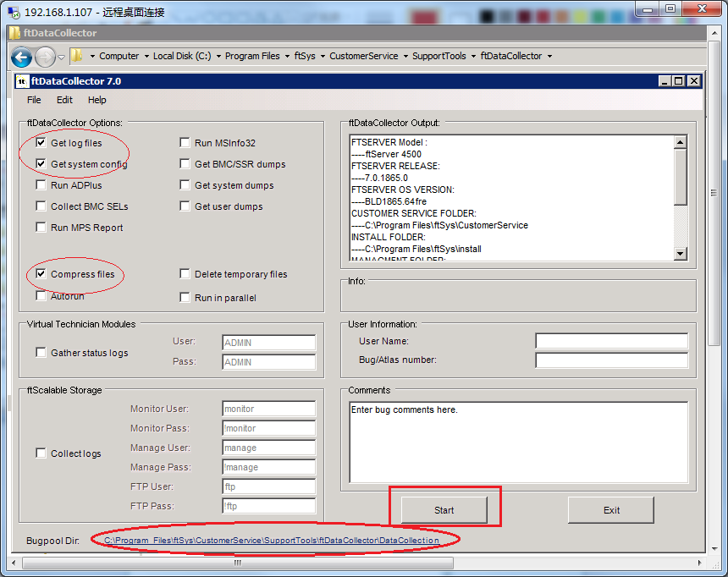Click the Output box scroll up arrow
Viewport: 728px width, 577px height.
point(681,141)
